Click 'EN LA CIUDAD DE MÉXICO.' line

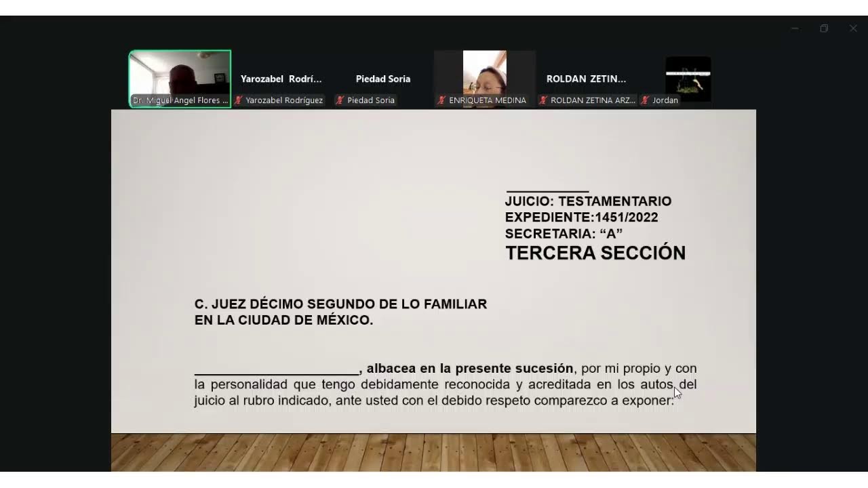pos(283,321)
